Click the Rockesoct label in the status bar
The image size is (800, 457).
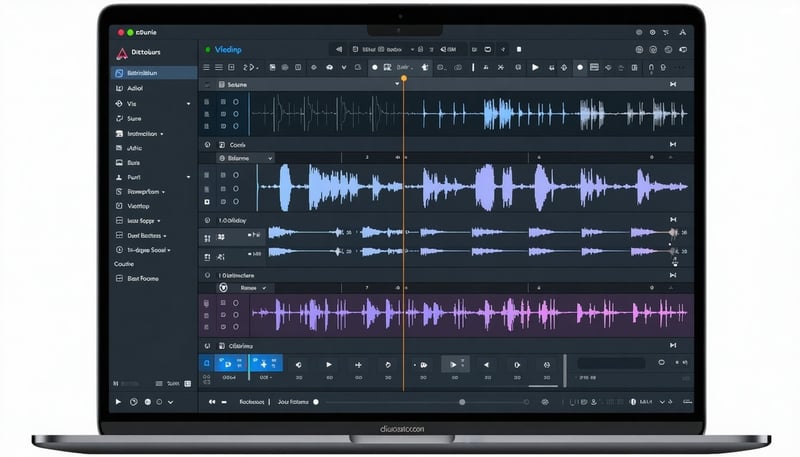pos(252,402)
